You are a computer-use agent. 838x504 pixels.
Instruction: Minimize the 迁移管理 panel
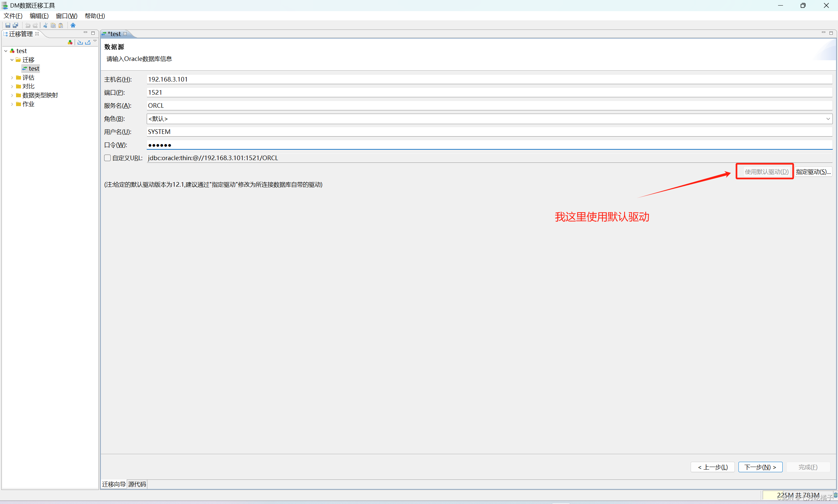point(85,33)
